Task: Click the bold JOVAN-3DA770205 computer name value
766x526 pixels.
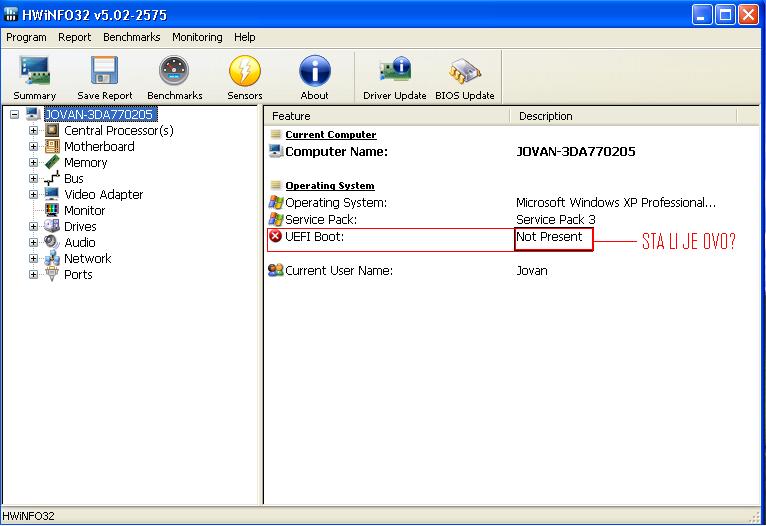Action: coord(575,151)
